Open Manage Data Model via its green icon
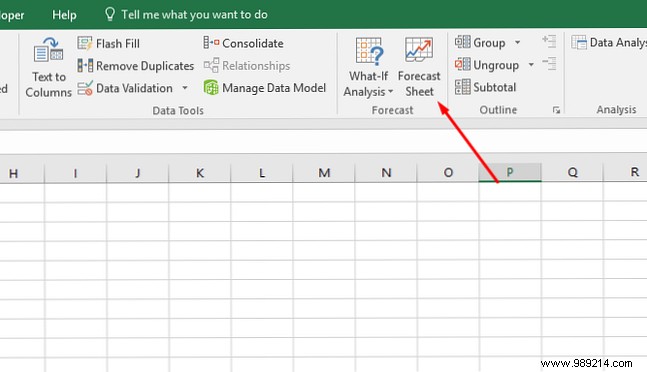647x372 pixels. point(211,87)
